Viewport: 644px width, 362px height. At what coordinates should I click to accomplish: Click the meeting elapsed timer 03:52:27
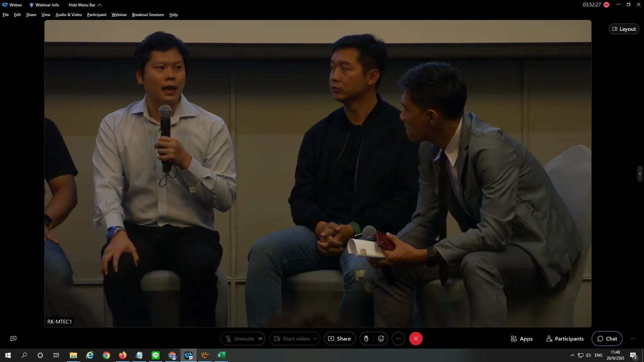point(592,5)
